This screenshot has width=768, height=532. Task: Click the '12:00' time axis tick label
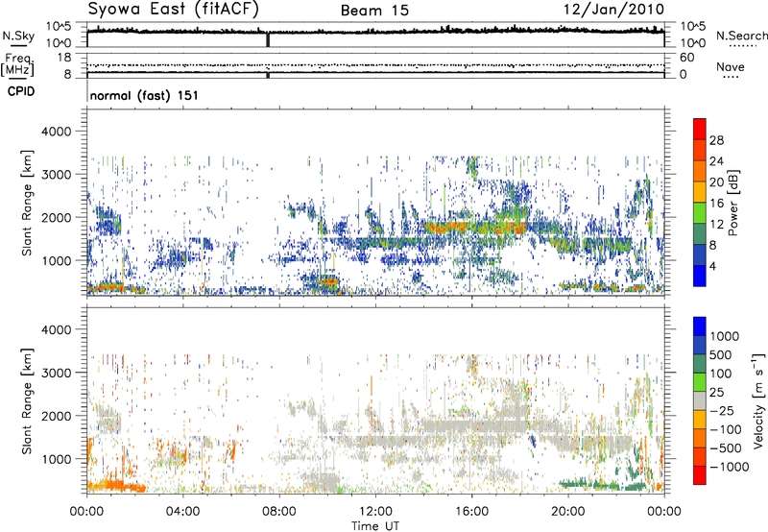pos(375,512)
